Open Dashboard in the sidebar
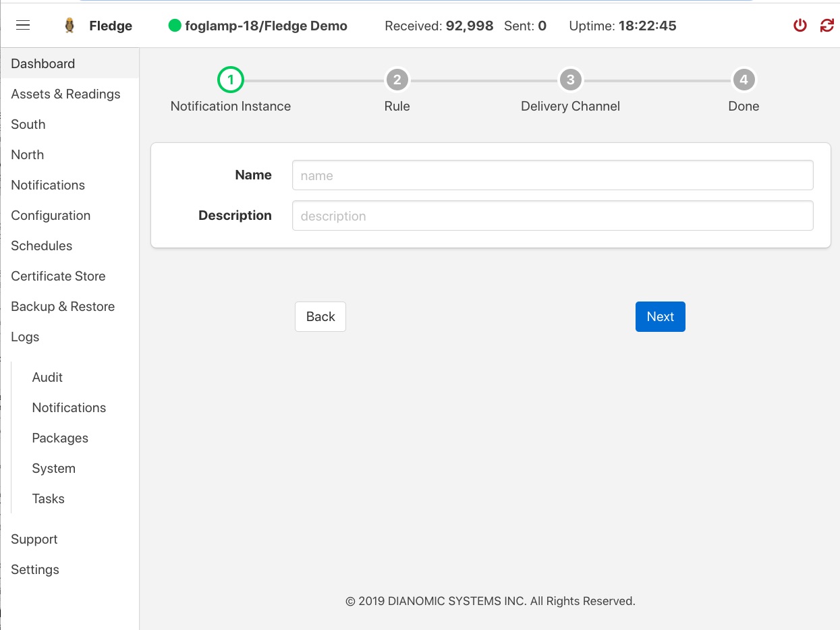The height and width of the screenshot is (630, 840). click(x=43, y=63)
